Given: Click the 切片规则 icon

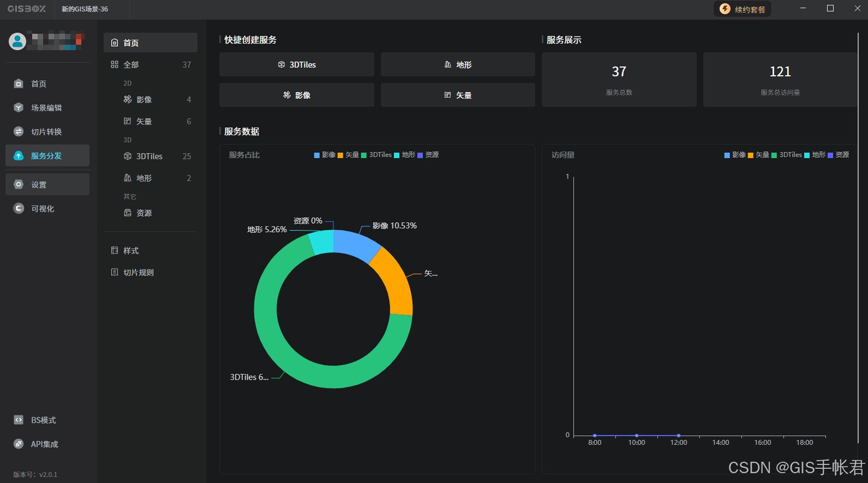Looking at the screenshot, I should pos(115,272).
